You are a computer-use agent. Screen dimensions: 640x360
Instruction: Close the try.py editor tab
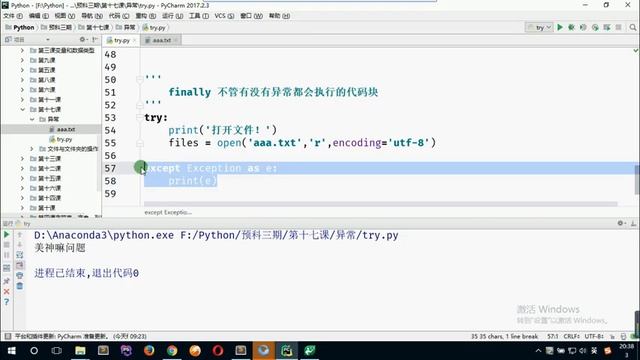pyautogui.click(x=134, y=40)
